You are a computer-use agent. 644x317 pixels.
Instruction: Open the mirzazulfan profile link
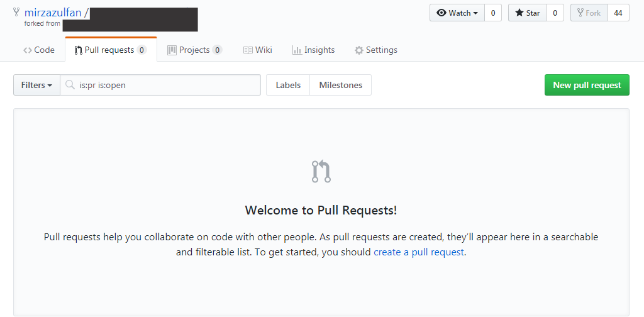53,12
